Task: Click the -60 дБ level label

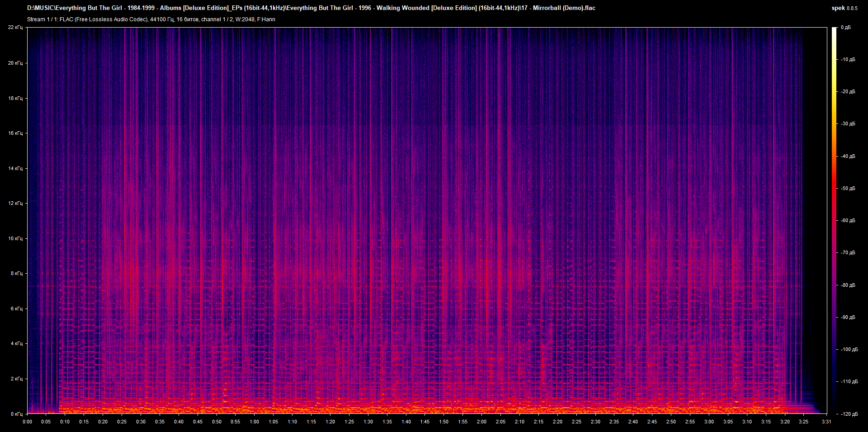Action: [x=848, y=221]
